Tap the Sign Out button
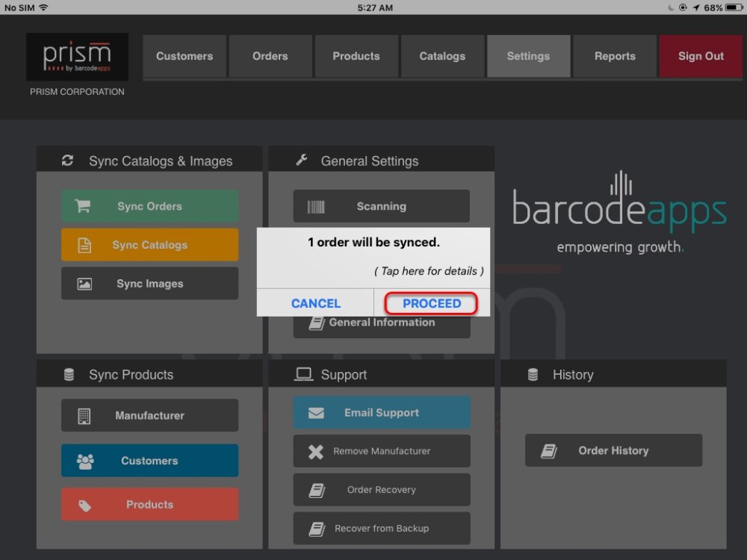This screenshot has height=560, width=747. click(701, 56)
